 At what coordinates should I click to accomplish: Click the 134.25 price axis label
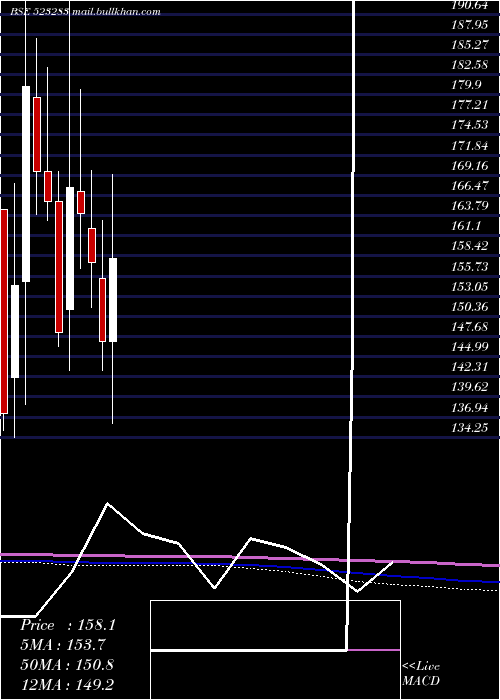(470, 427)
